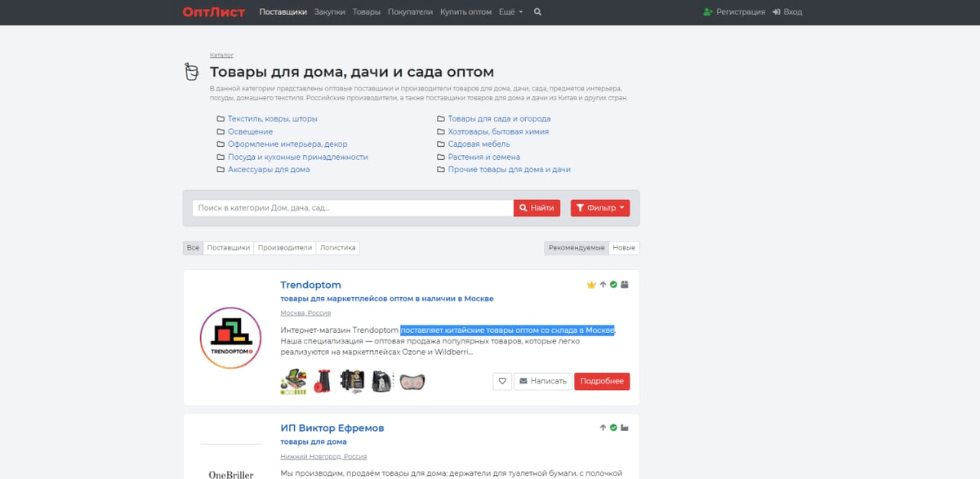Open the Фильтр dropdown button
Image resolution: width=980 pixels, height=479 pixels.
pos(600,208)
